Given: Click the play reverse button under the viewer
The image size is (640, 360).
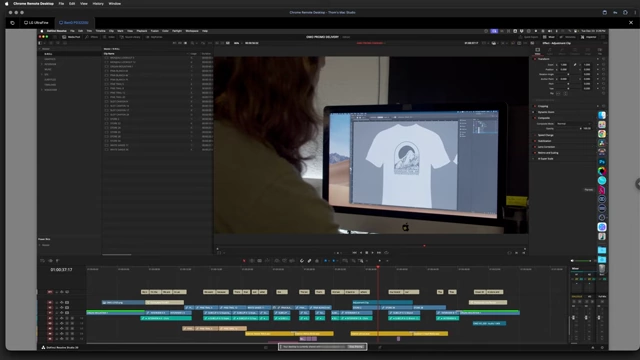Looking at the screenshot, I should point(361,253).
